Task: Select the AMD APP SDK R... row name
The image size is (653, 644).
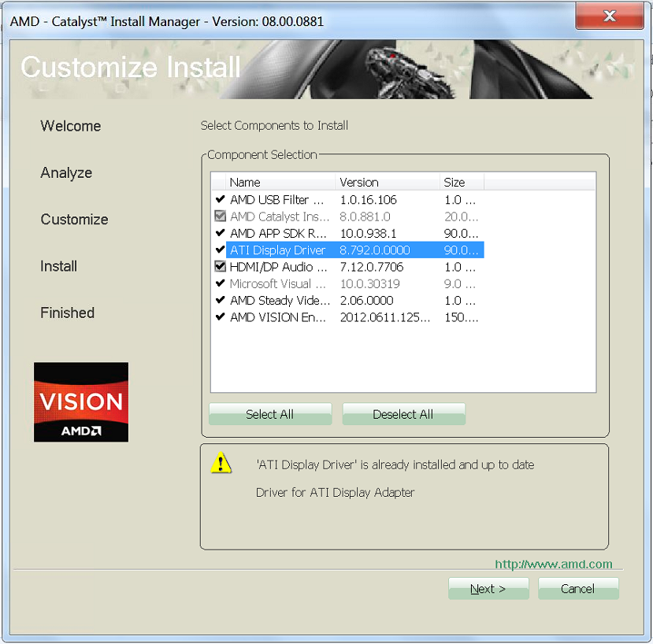Action: tap(278, 234)
